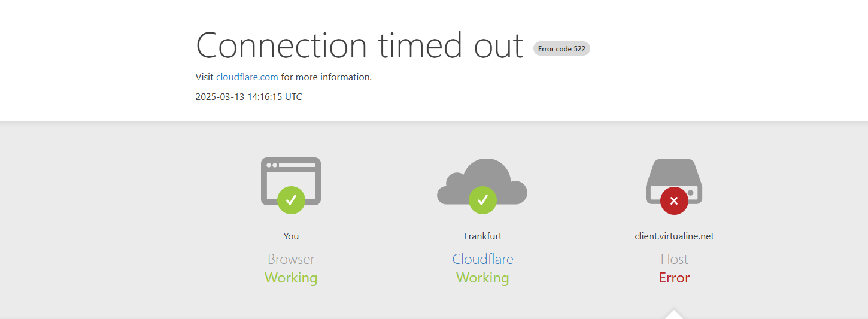Image resolution: width=868 pixels, height=319 pixels.
Task: Click the white pointer triangle below Host
Action: (x=674, y=314)
